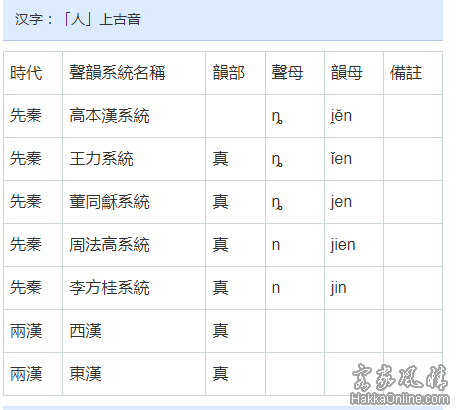Click the i̯ĕn 韻母 value in 高本漢 row
Image resolution: width=456 pixels, height=410 pixels.
[341, 116]
